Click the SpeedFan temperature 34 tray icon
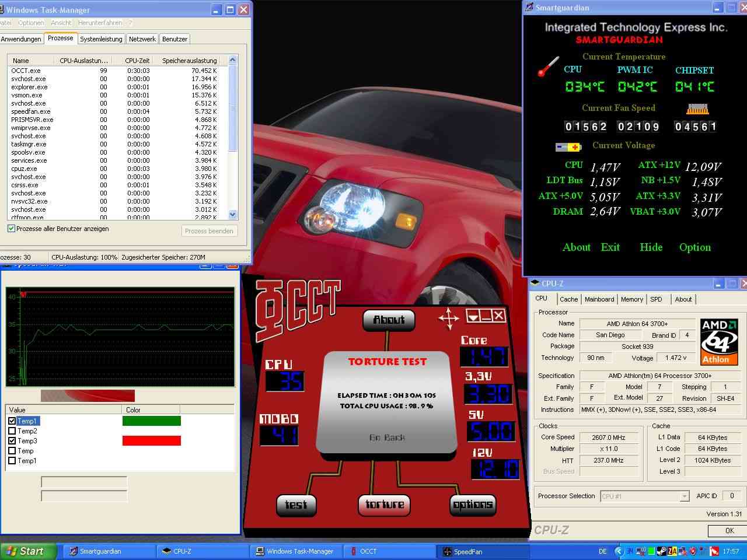This screenshot has height=560, width=747. pos(630,551)
